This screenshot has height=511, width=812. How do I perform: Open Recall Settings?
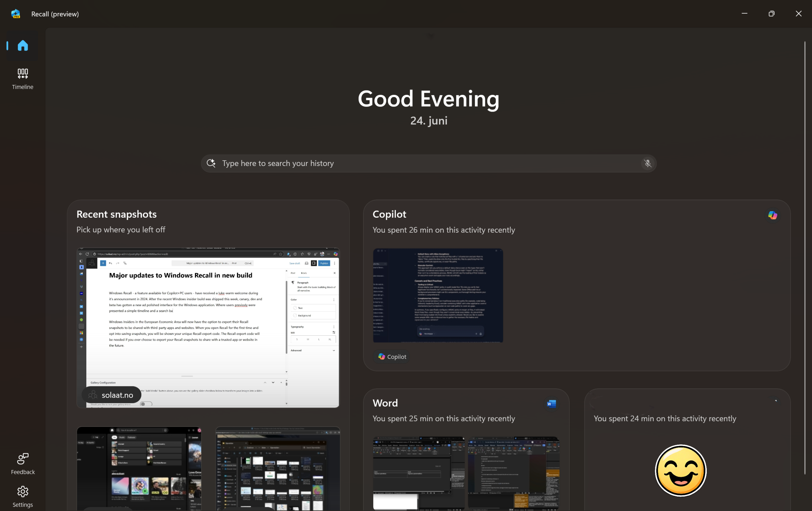pyautogui.click(x=23, y=496)
